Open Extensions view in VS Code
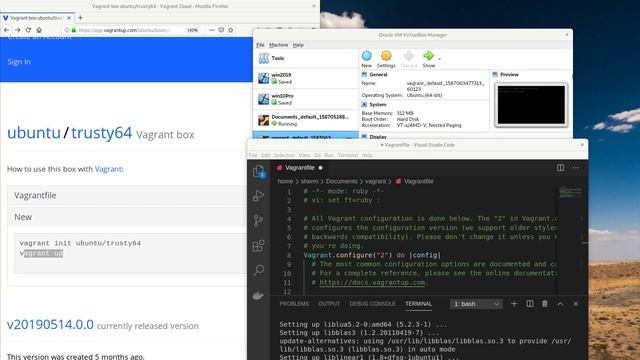Screen dimensions: 640x360 258,246
